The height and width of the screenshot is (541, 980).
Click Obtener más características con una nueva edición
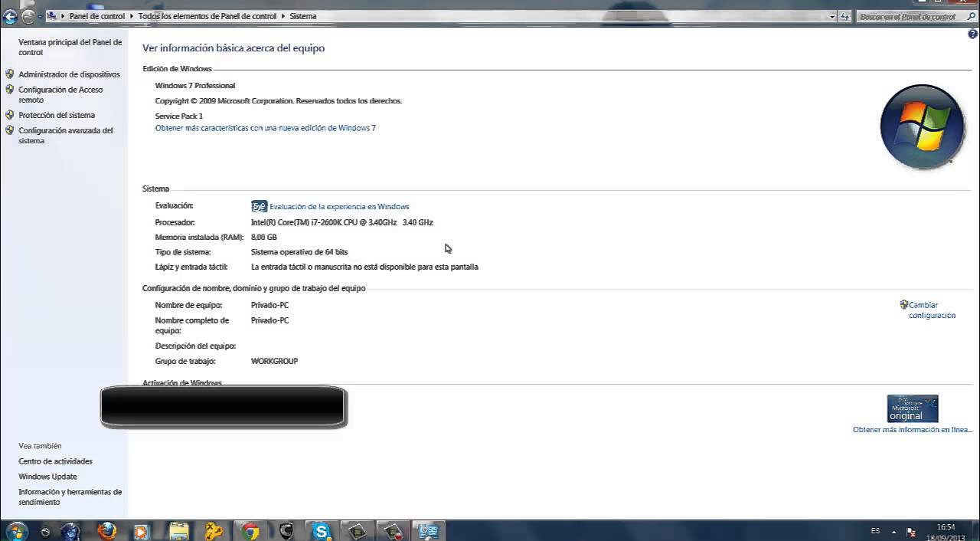pos(265,128)
